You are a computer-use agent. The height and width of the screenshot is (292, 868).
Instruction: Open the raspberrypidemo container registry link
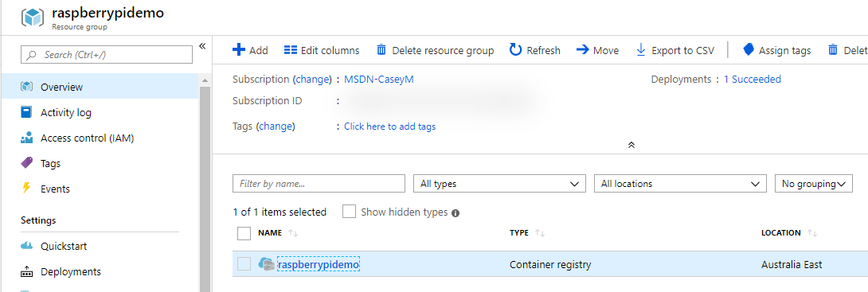click(x=319, y=265)
